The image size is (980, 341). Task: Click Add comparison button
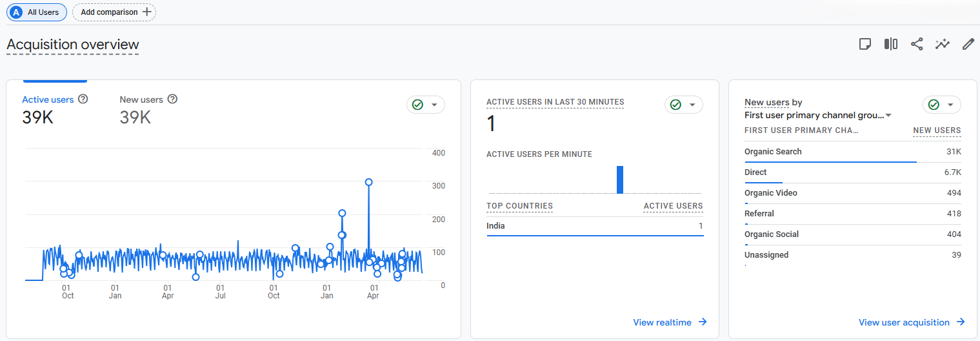[x=114, y=12]
